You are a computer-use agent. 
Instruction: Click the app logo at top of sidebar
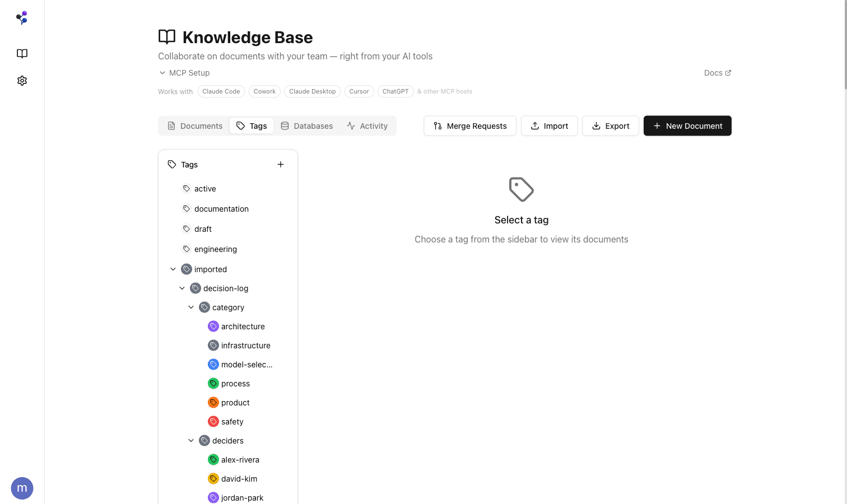22,17
